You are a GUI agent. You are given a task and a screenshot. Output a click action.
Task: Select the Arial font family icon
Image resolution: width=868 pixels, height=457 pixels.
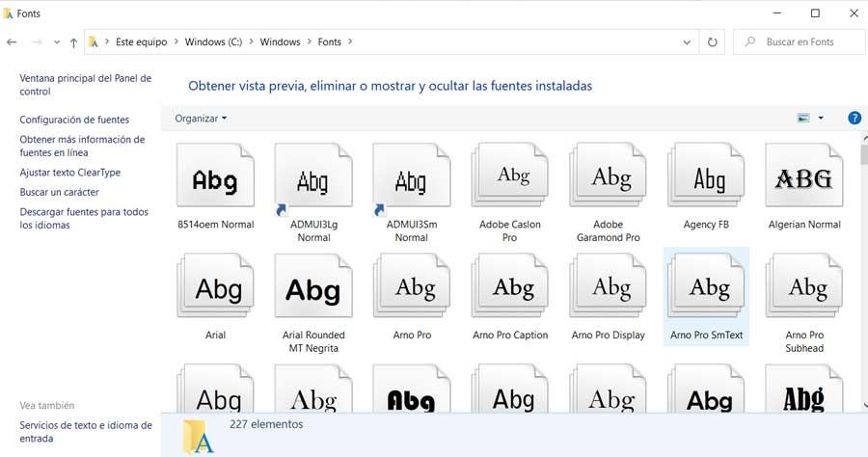click(x=215, y=286)
